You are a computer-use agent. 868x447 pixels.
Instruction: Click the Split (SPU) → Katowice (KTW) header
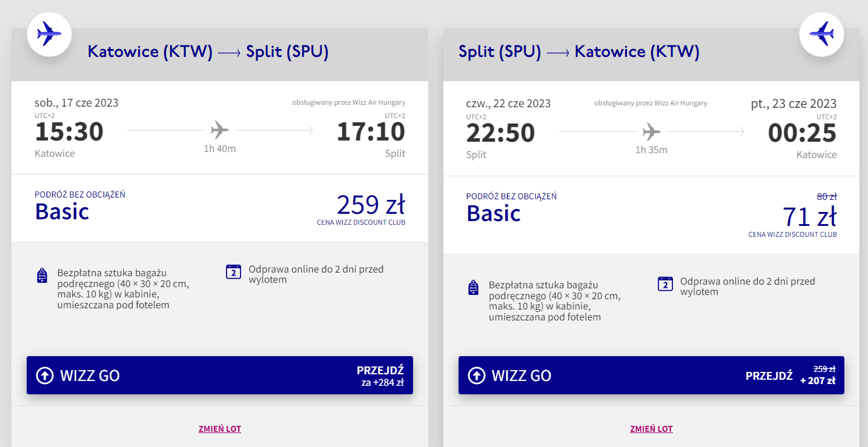pos(579,51)
